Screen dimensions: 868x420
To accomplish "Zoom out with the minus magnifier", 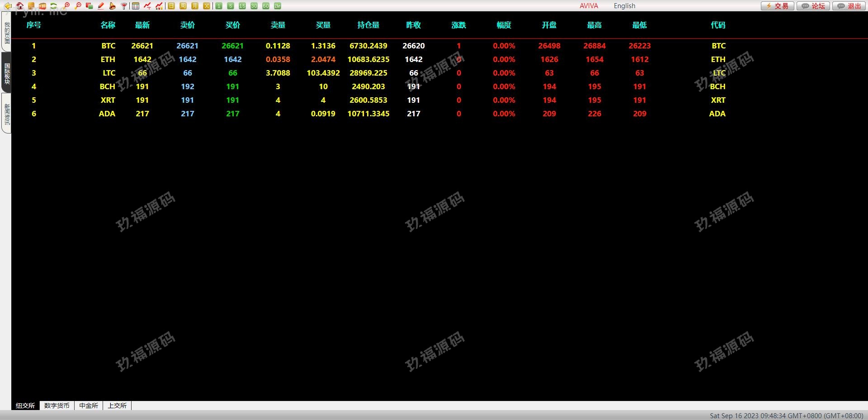I will [78, 6].
